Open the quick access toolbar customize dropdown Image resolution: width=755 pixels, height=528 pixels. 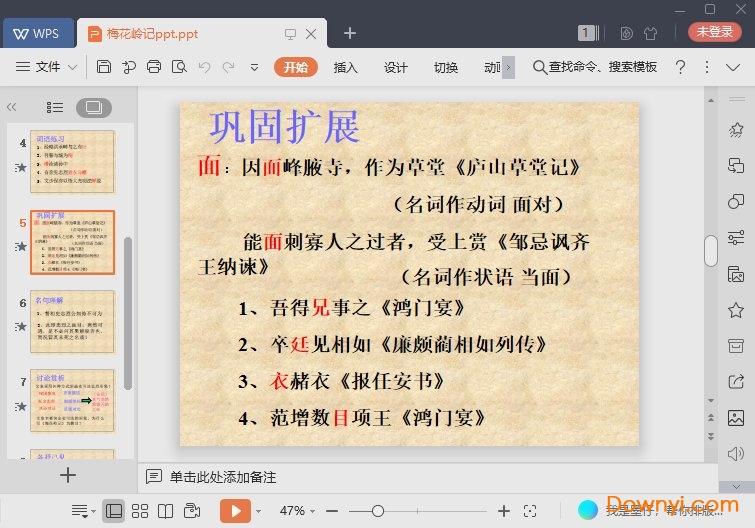click(x=254, y=67)
